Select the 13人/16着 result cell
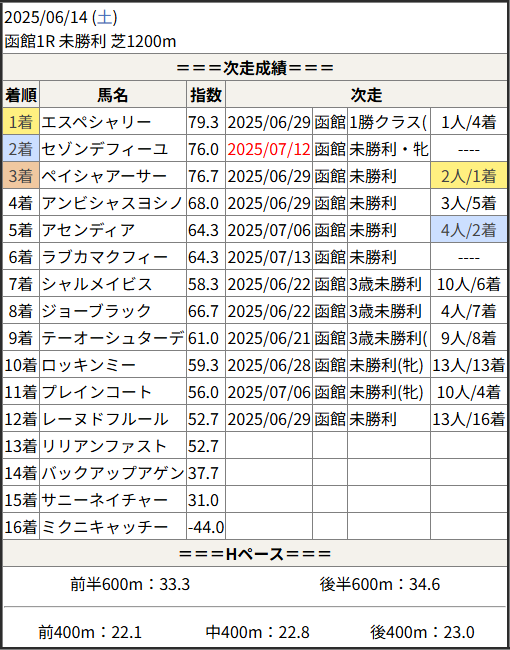This screenshot has width=510, height=650. pos(469,419)
